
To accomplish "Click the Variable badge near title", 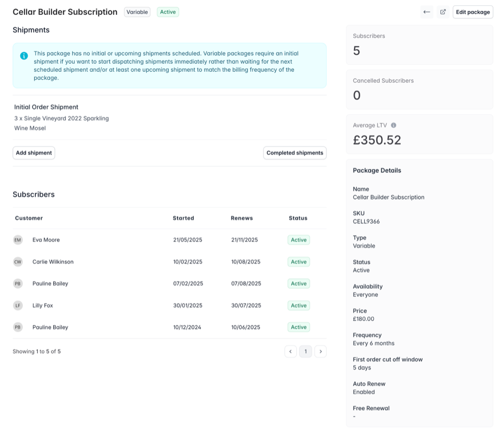I will pyautogui.click(x=137, y=12).
